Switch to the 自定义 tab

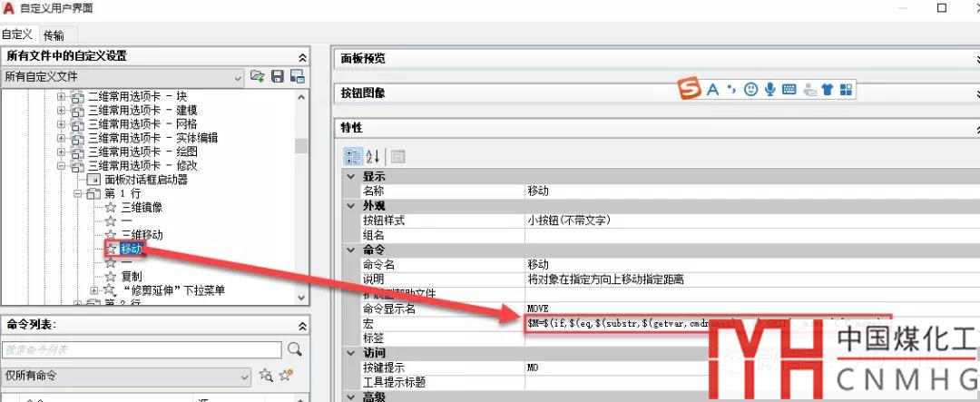tap(17, 35)
